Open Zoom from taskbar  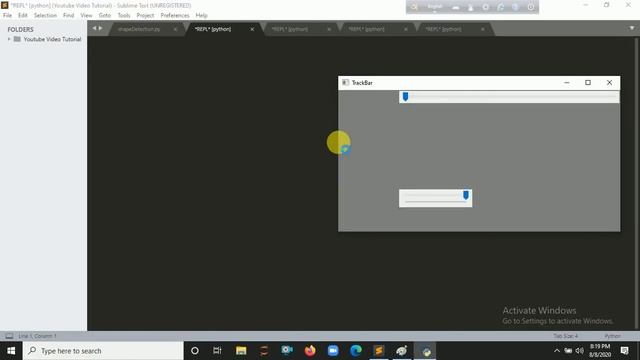(x=333, y=351)
